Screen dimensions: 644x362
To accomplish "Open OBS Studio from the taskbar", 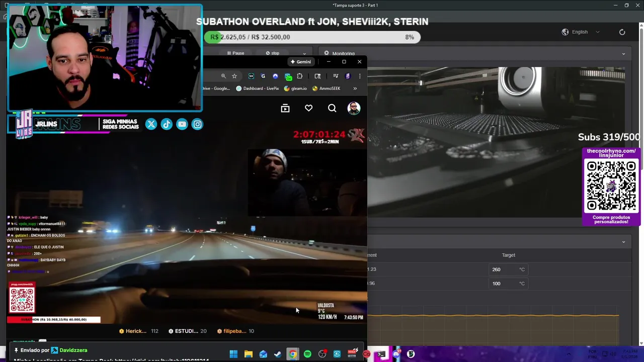I will [x=323, y=354].
